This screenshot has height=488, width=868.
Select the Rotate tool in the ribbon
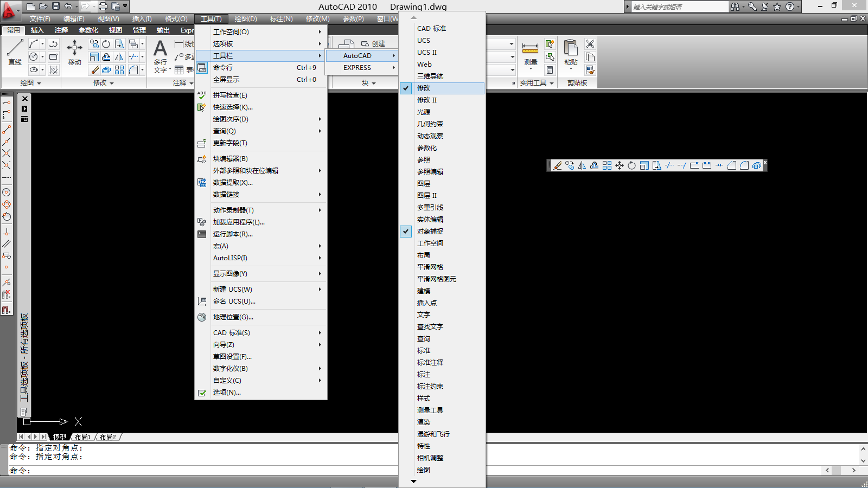pyautogui.click(x=106, y=44)
